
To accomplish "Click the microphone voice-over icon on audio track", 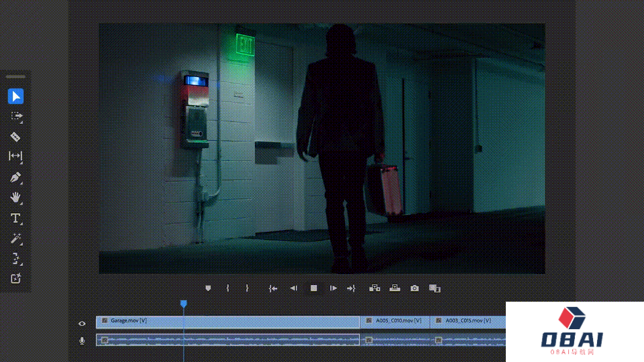I will 82,341.
